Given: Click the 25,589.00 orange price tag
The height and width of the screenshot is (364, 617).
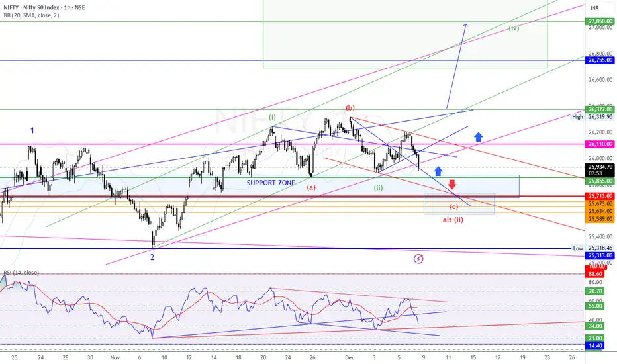Looking at the screenshot, I should click(600, 219).
